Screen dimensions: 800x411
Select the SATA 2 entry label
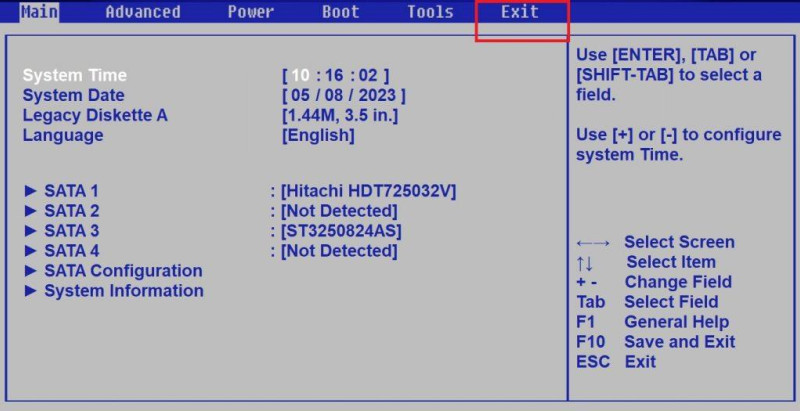pos(72,211)
